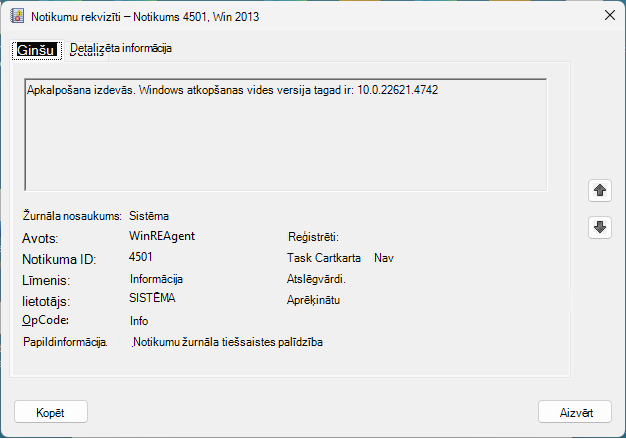This screenshot has height=439, width=626.
Task: Click the event properties window icon
Action: coord(17,16)
